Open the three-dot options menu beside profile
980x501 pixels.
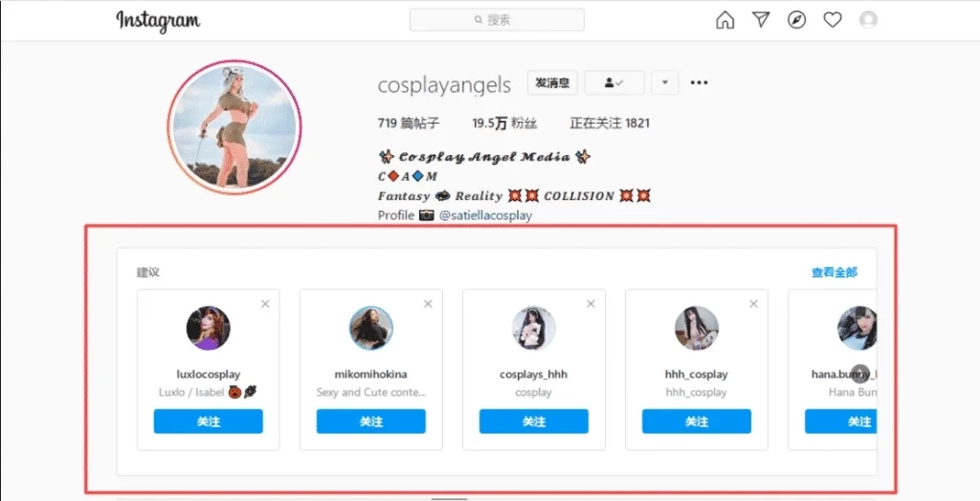pos(699,82)
